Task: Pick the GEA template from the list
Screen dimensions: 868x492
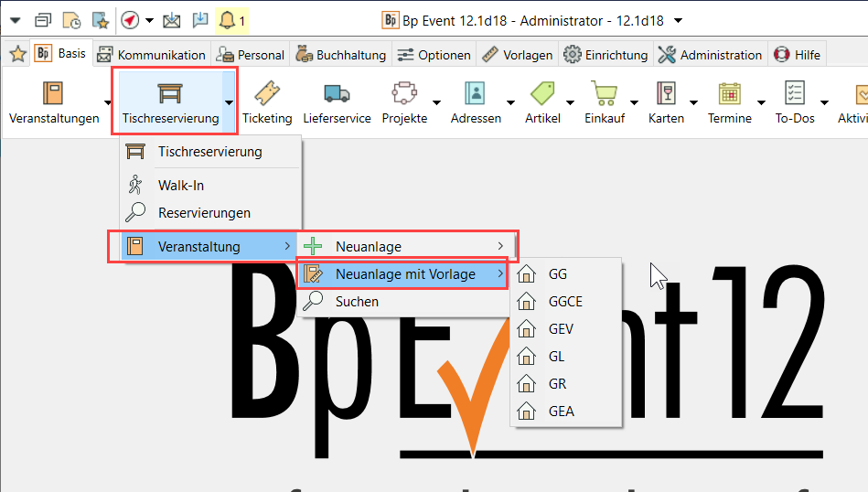Action: point(561,412)
